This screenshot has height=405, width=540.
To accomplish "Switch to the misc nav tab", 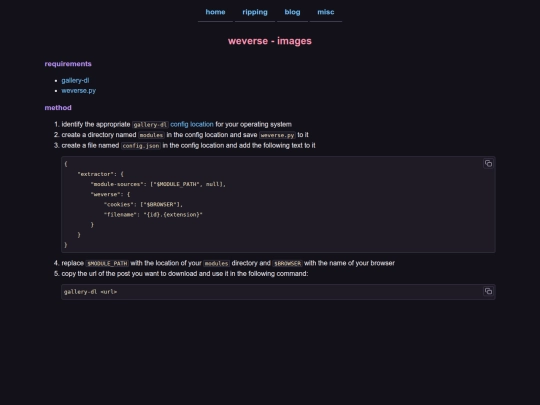I will pos(326,12).
